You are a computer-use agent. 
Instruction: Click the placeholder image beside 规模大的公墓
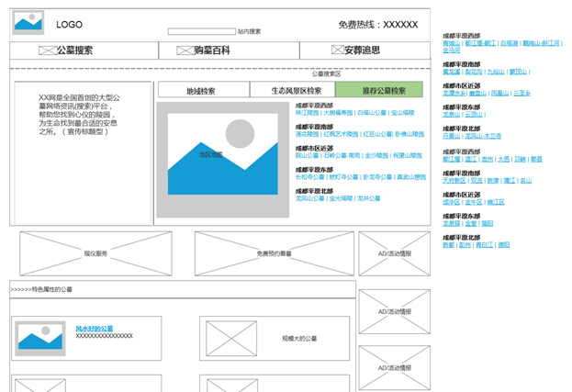coord(231,339)
